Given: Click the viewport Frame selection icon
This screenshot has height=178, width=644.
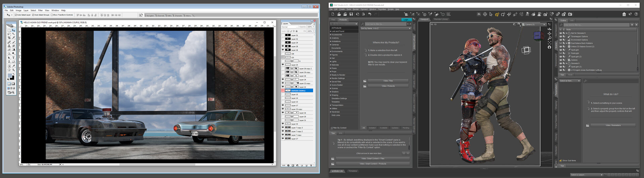Looking at the screenshot, I should [x=549, y=43].
